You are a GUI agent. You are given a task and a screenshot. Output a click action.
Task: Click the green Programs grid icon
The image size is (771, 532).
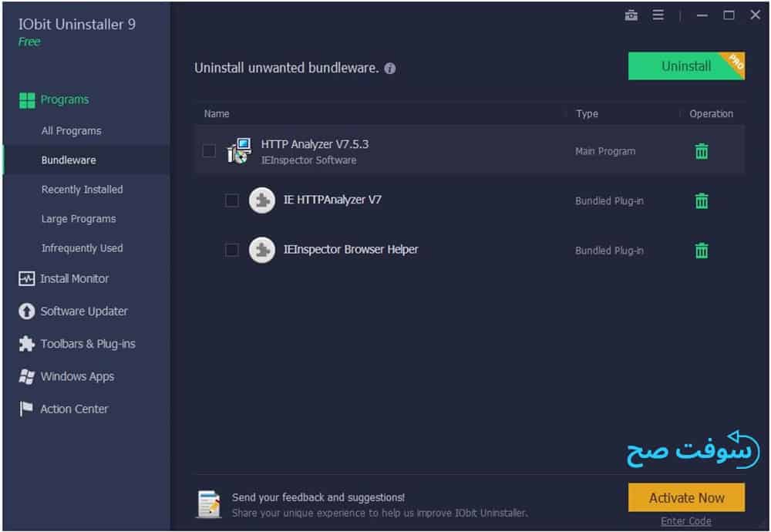click(27, 100)
